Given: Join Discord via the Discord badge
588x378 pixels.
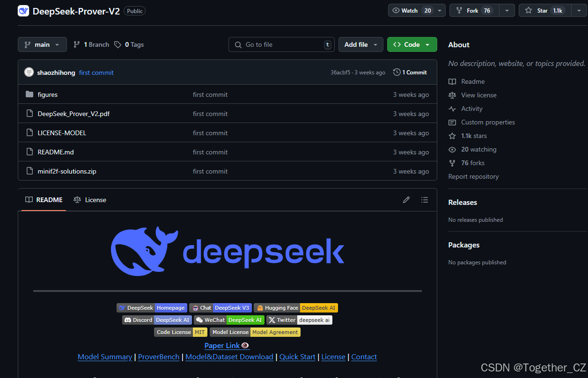Looking at the screenshot, I should pyautogui.click(x=157, y=320).
